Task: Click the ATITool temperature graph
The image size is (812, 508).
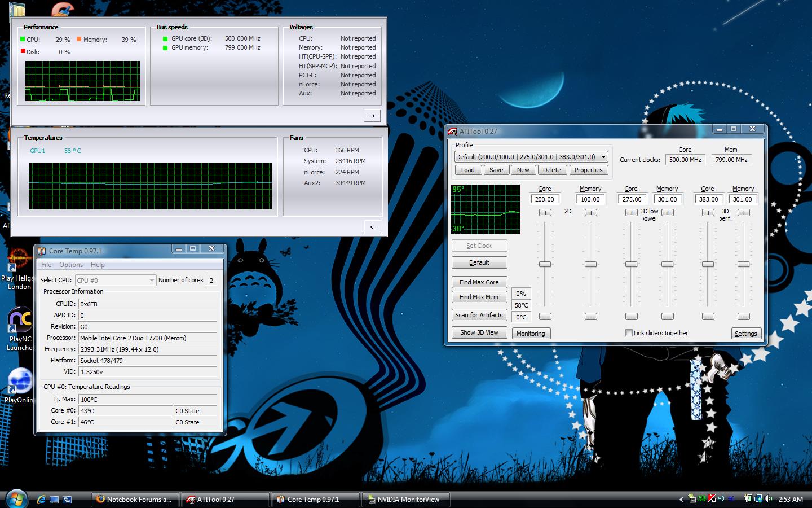Action: click(x=486, y=209)
